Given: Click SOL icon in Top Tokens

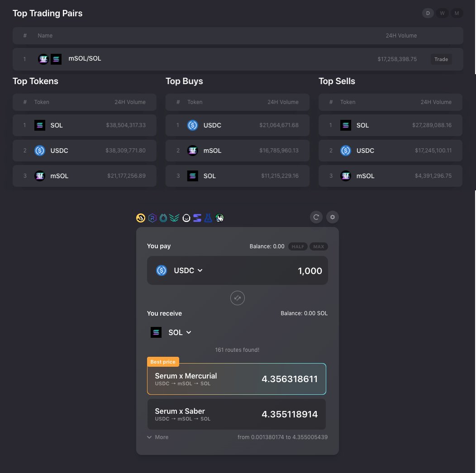Looking at the screenshot, I should (40, 125).
